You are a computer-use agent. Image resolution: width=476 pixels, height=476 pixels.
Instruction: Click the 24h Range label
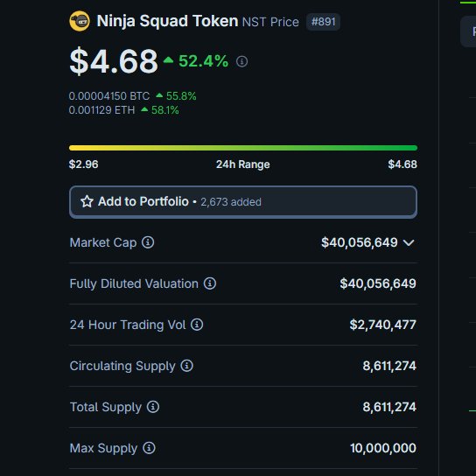[243, 164]
